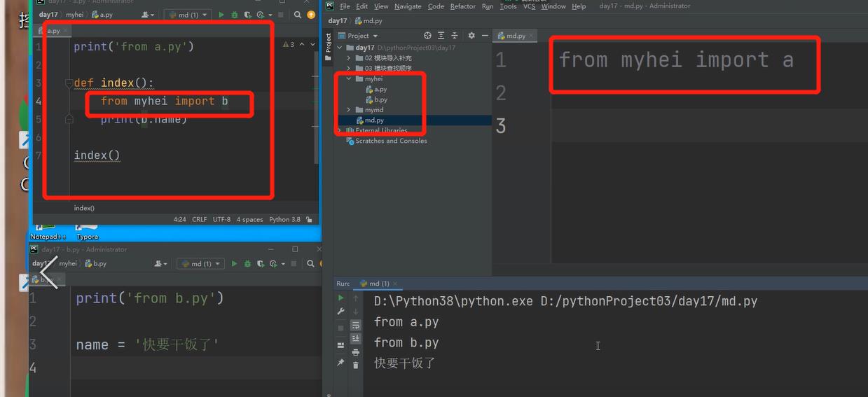Click Debug bug icon in b.py window

tap(246, 264)
